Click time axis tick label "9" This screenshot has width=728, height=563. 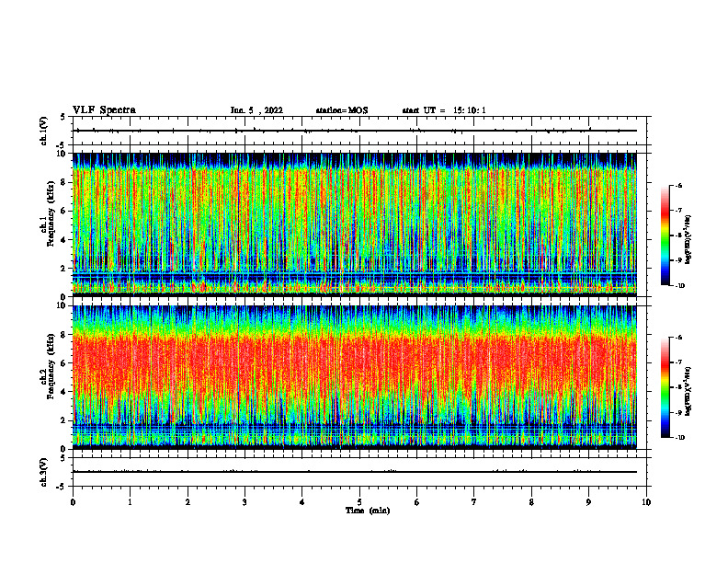coord(588,502)
